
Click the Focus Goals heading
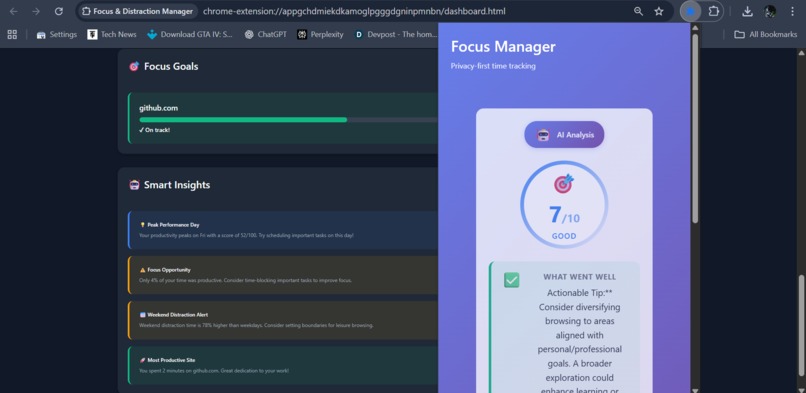[x=171, y=66]
